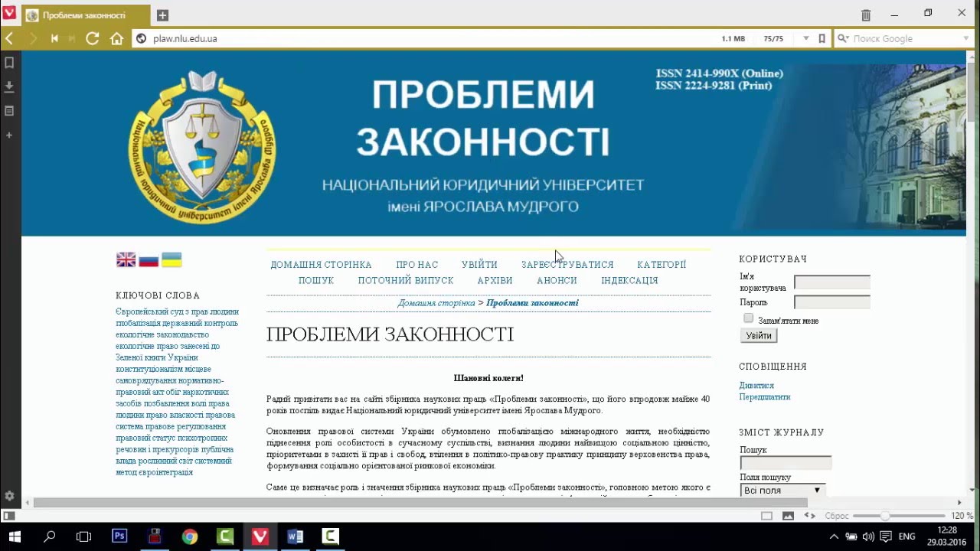Open tab tiling options in status bar
The image size is (980, 551).
pos(766,516)
